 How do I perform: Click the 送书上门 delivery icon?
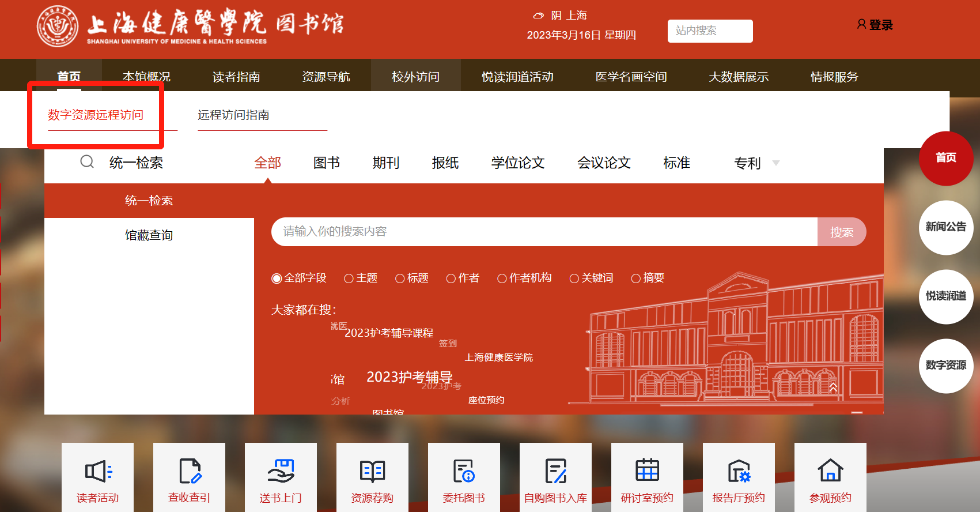pyautogui.click(x=281, y=471)
